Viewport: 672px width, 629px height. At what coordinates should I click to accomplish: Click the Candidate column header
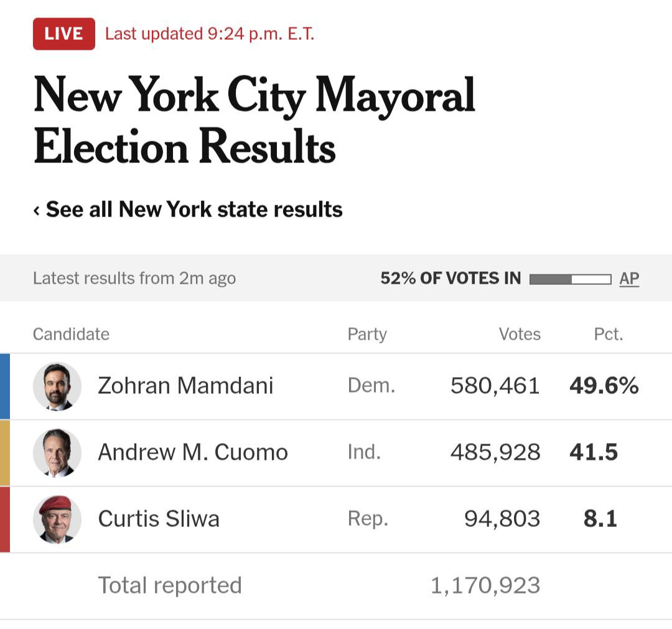point(71,334)
